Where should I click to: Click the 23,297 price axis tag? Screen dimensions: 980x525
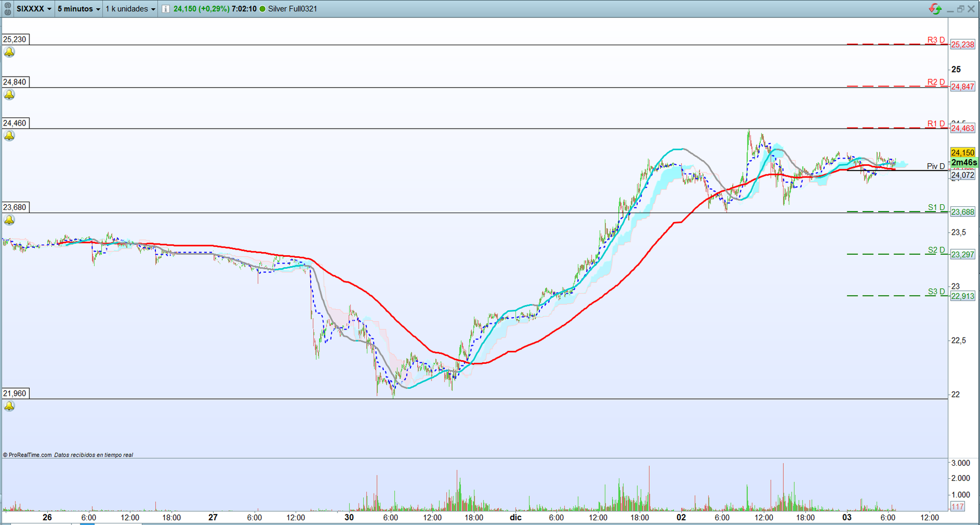(963, 255)
